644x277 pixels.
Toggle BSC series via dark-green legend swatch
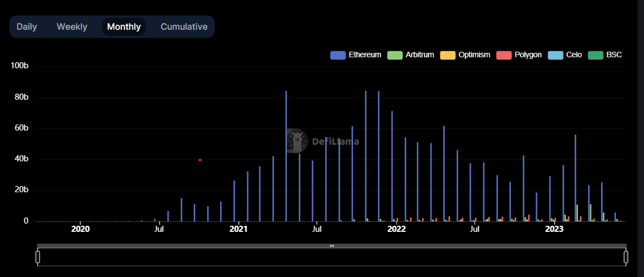596,55
